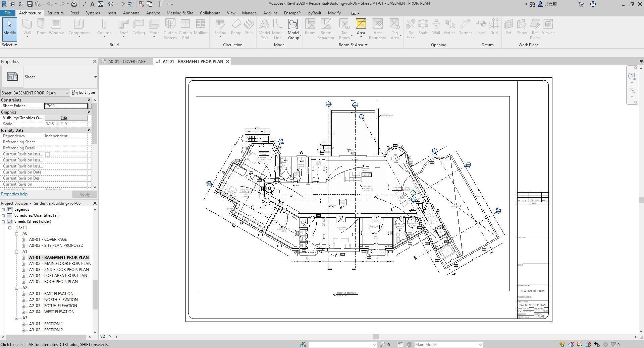
Task: Click the Sheet Folder input field
Action: coord(66,106)
